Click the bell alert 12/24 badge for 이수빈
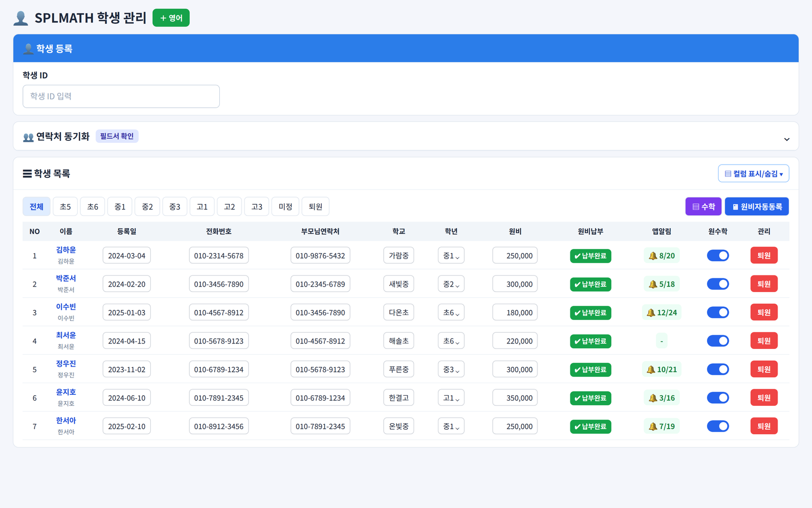The width and height of the screenshot is (812, 508). pyautogui.click(x=662, y=312)
